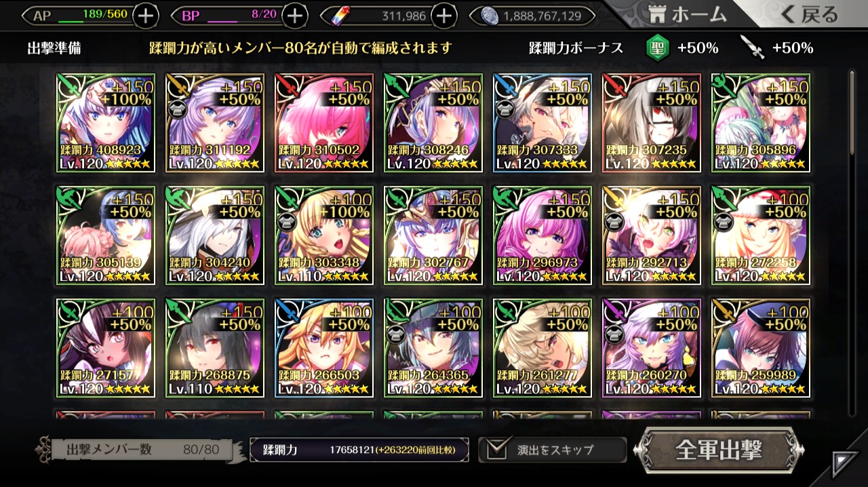Add AP with the plus icon
Screen dimensions: 868x487
(146, 15)
